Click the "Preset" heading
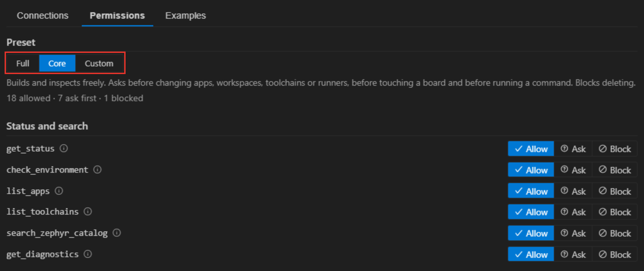 pos(21,42)
